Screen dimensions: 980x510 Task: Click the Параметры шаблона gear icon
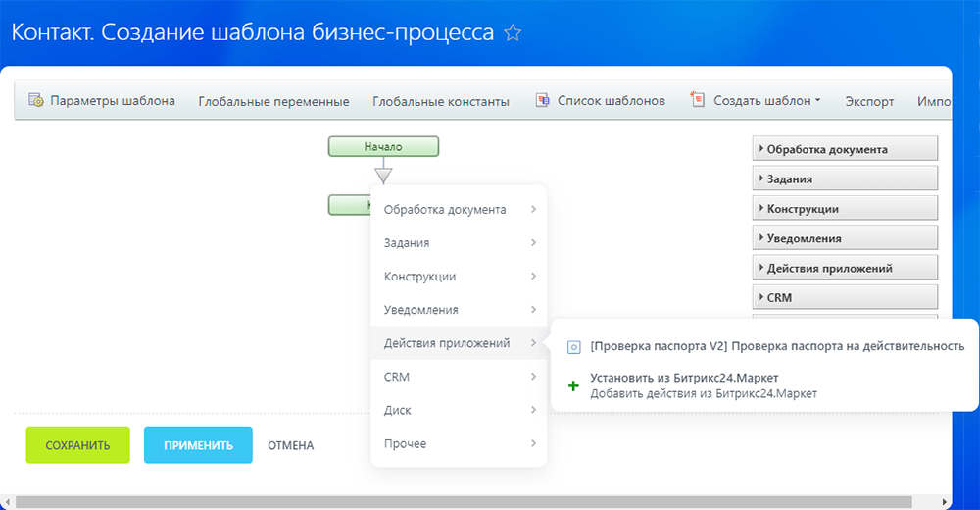[36, 100]
